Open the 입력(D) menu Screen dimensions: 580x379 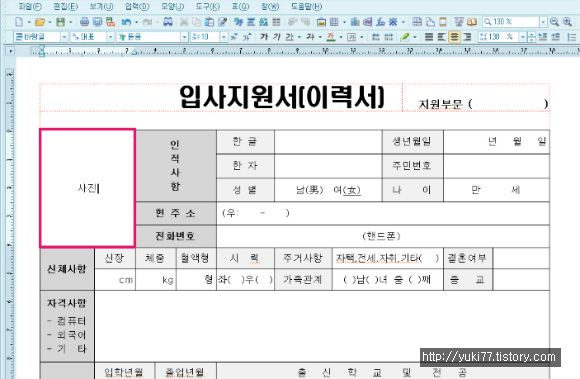click(137, 6)
